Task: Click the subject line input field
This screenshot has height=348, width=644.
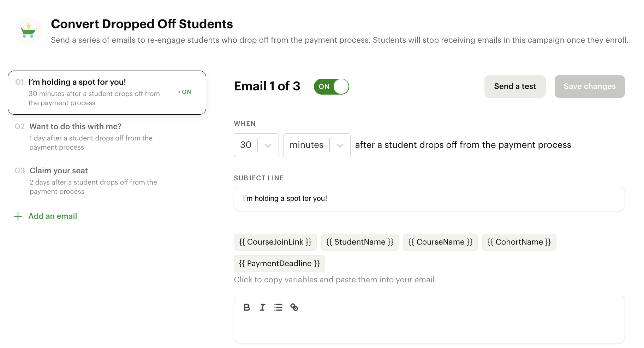Action: [429, 199]
